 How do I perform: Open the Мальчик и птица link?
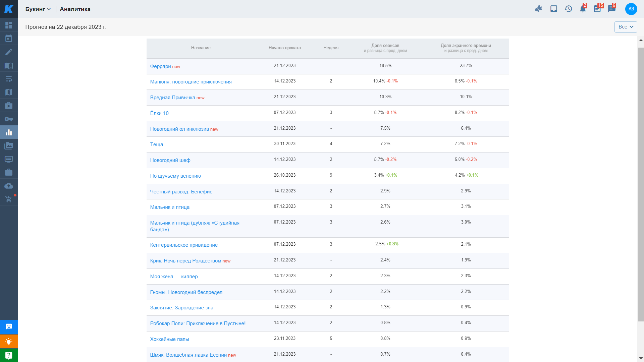point(170,207)
